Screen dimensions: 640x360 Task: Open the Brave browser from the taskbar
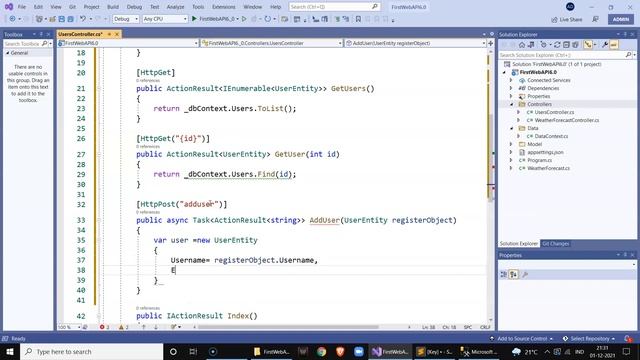(x=340, y=351)
